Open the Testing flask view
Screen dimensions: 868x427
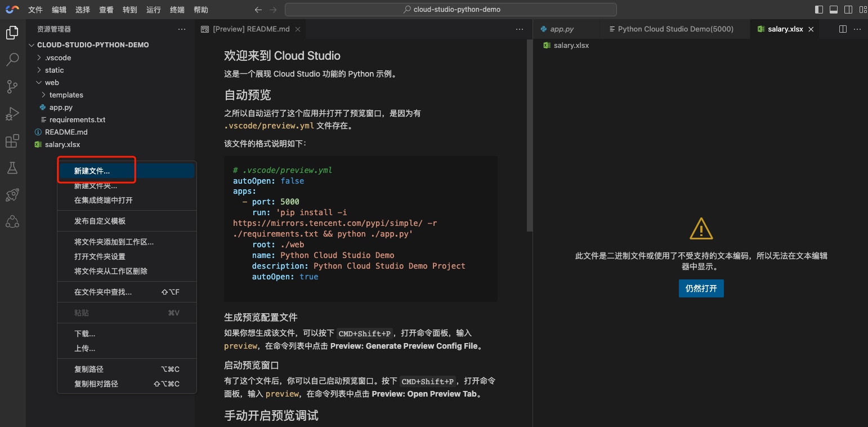coord(12,167)
